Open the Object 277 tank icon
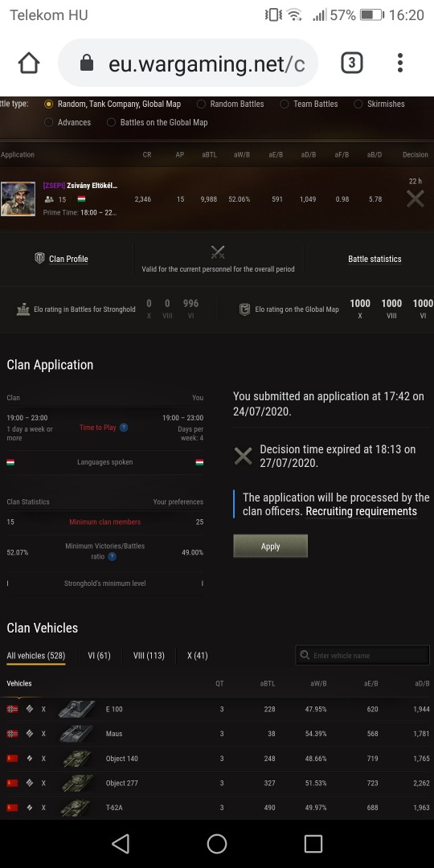Screen dimensions: 434x868 tap(77, 783)
